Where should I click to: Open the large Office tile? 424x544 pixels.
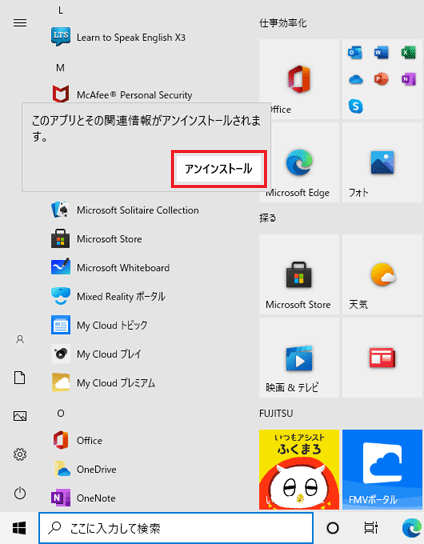coord(299,79)
